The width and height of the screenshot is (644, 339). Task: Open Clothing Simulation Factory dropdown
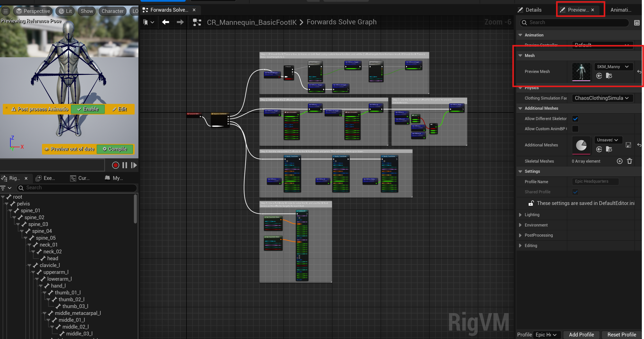coord(602,98)
